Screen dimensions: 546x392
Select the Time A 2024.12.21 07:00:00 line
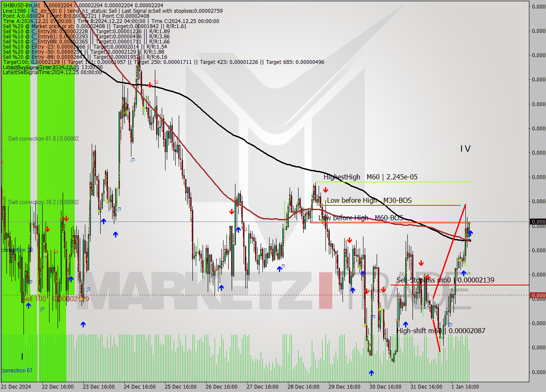(x=111, y=21)
